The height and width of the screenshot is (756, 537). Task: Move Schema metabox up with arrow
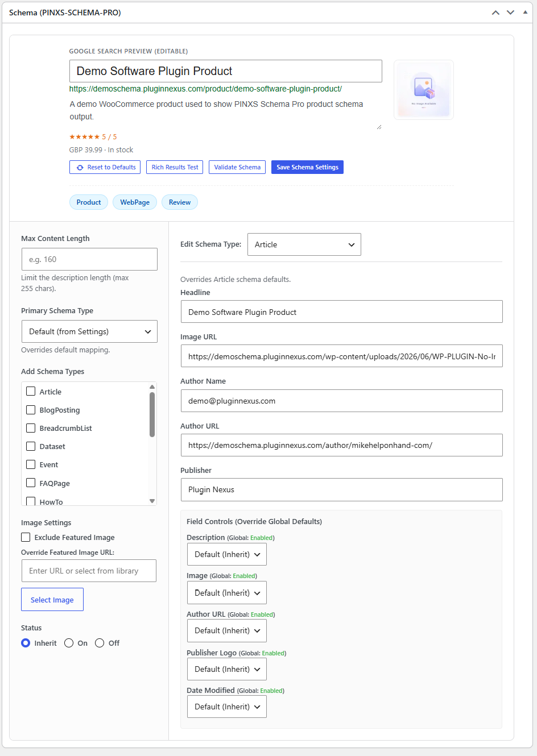(x=495, y=13)
